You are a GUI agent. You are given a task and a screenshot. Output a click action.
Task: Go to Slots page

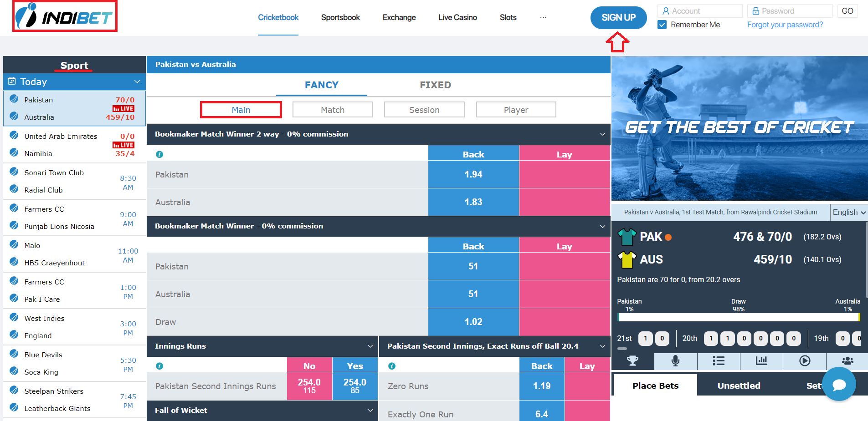point(508,17)
